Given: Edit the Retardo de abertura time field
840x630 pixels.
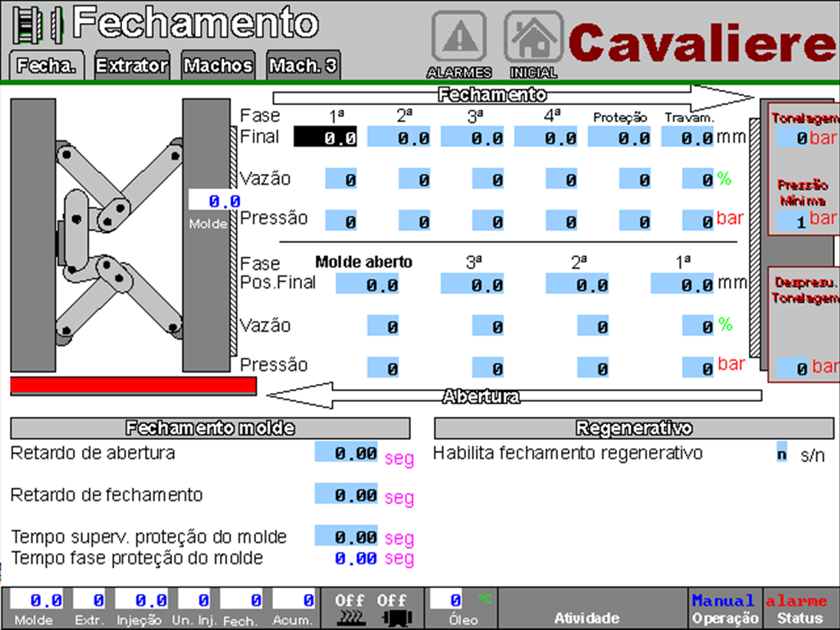Looking at the screenshot, I should (x=346, y=453).
